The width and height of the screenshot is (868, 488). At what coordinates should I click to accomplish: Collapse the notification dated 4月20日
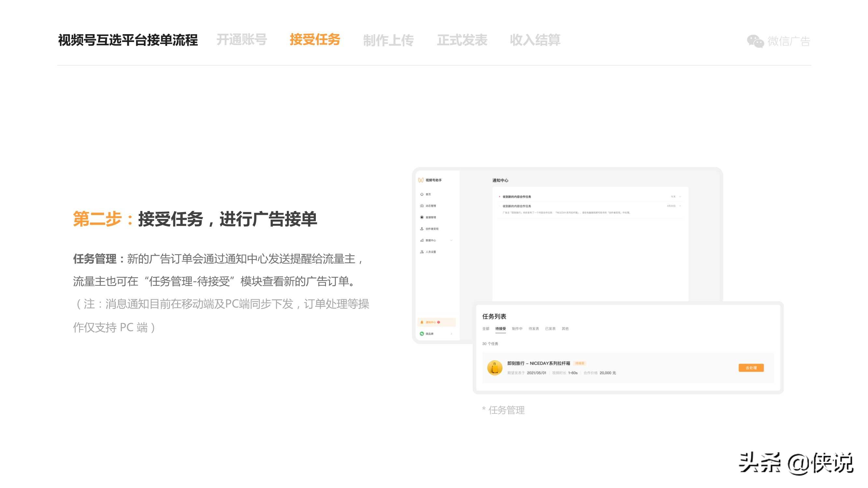(x=680, y=206)
